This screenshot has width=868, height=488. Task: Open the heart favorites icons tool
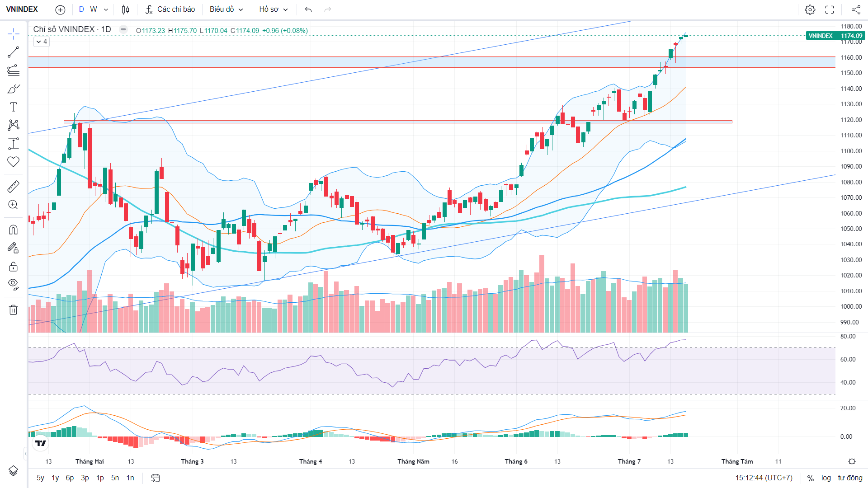[14, 162]
